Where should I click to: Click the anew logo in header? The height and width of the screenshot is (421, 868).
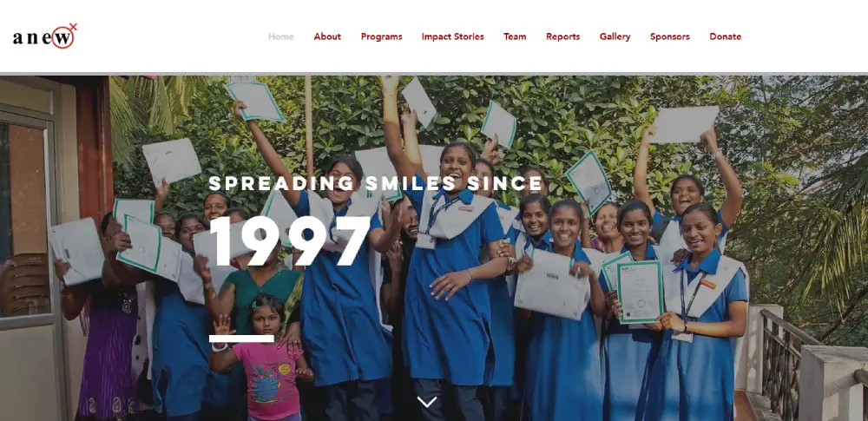pos(45,36)
